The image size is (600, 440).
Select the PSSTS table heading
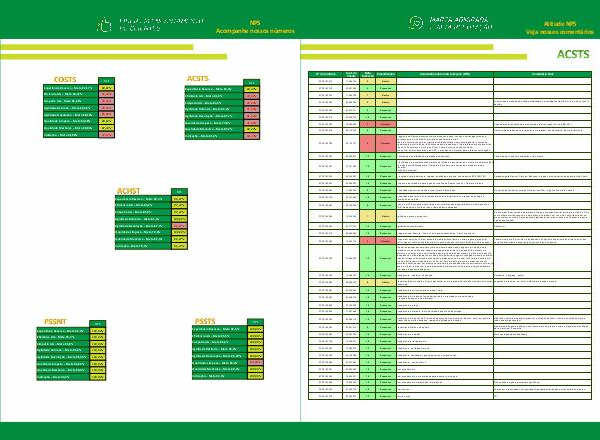point(205,321)
